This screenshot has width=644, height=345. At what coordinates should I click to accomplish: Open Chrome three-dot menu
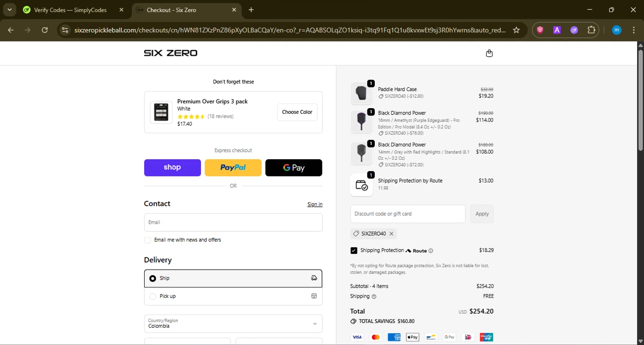[634, 30]
